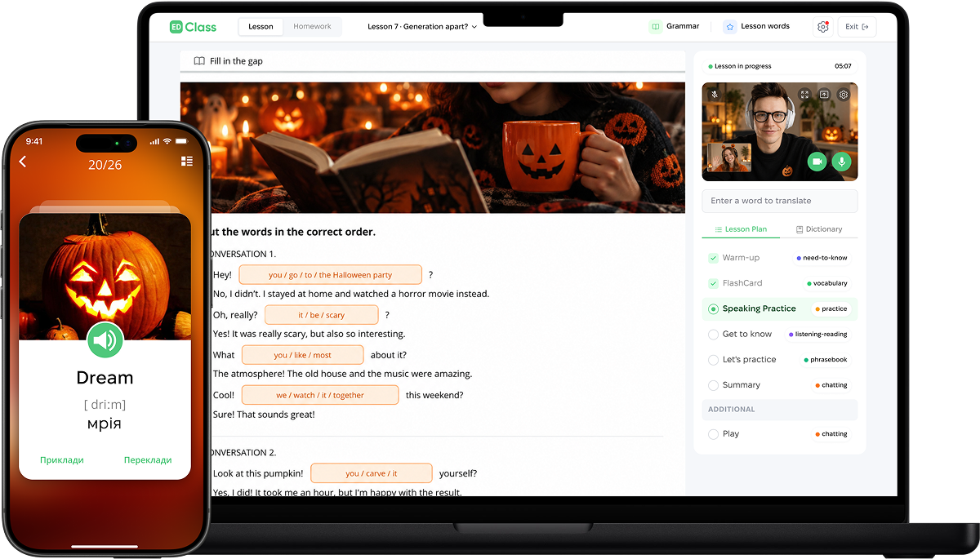Select the Speaking Practice radio button
The width and height of the screenshot is (980, 559).
[x=714, y=309]
